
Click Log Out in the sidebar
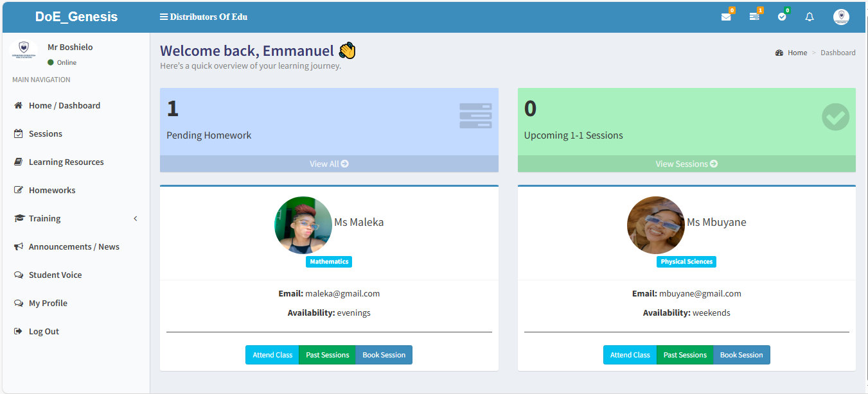[x=44, y=331]
